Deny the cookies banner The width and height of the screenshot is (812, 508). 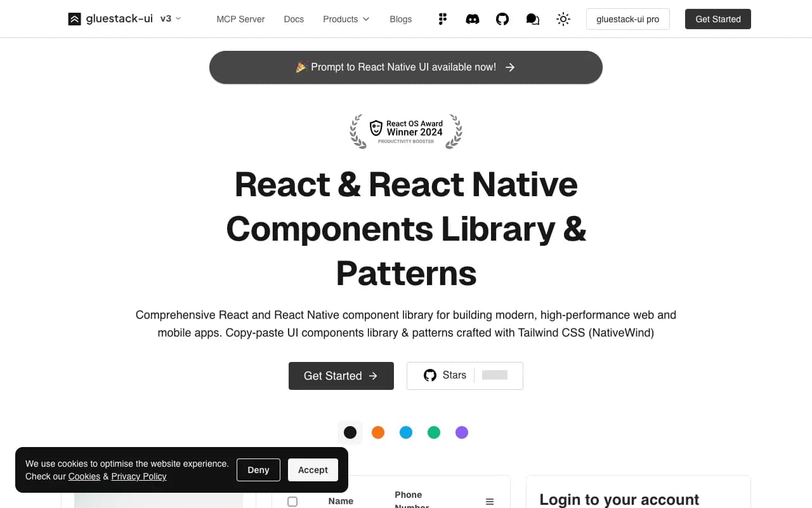(258, 470)
